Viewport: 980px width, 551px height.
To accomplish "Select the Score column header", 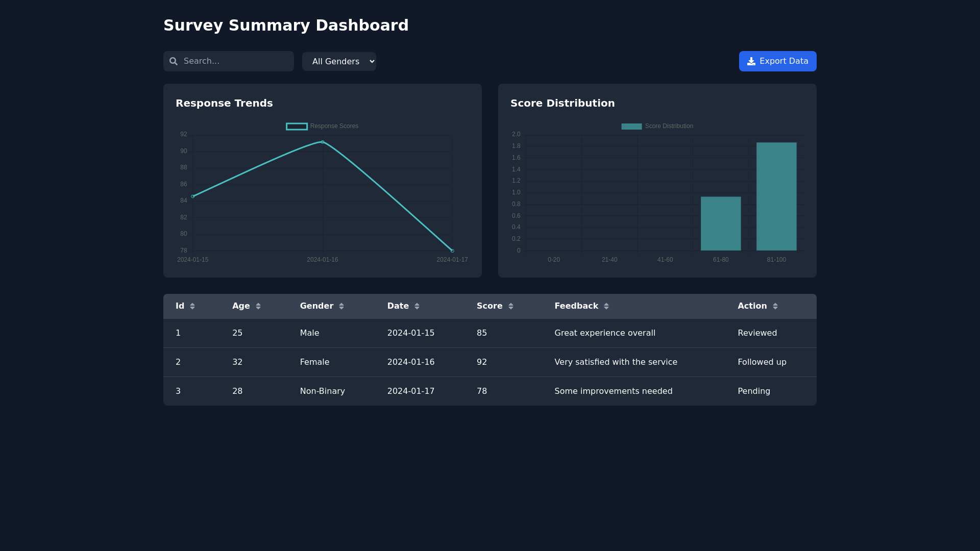I will coord(489,306).
